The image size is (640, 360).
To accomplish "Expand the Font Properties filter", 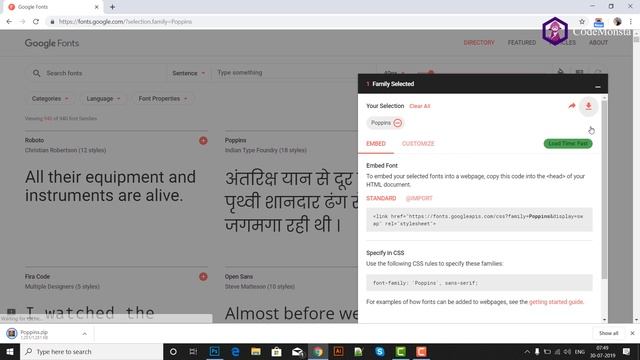I will click(162, 99).
